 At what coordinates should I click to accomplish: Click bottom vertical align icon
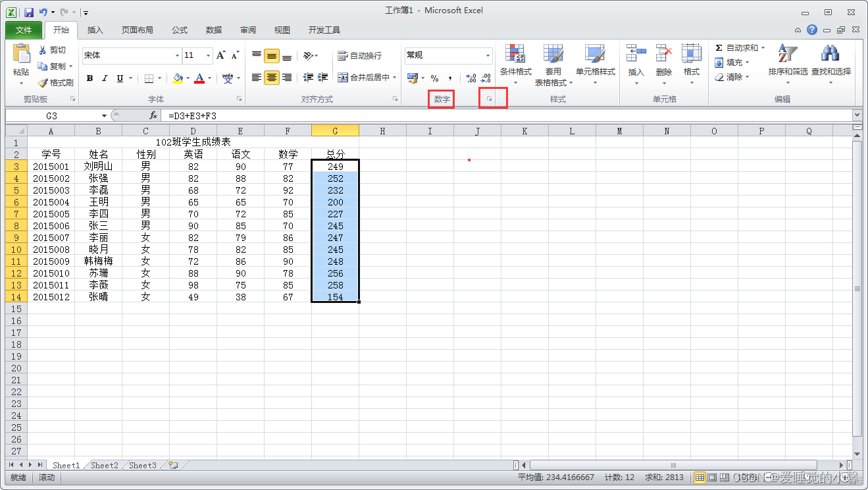[287, 56]
